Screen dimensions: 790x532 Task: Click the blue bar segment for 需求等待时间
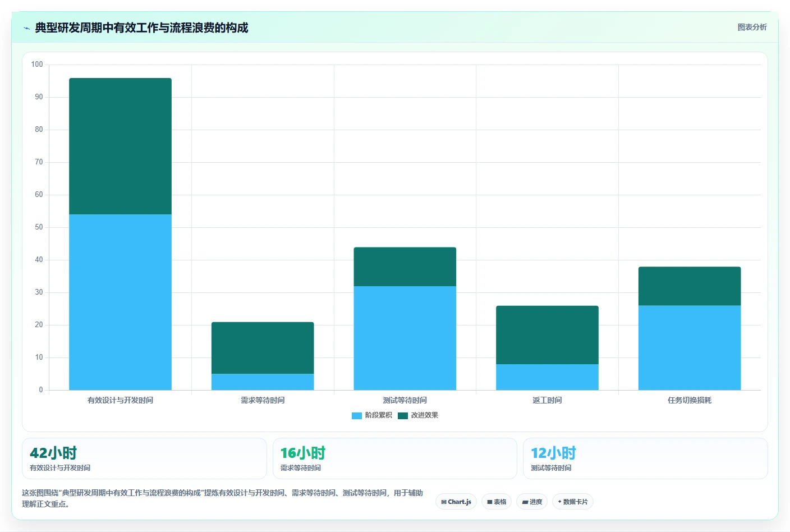tap(263, 382)
